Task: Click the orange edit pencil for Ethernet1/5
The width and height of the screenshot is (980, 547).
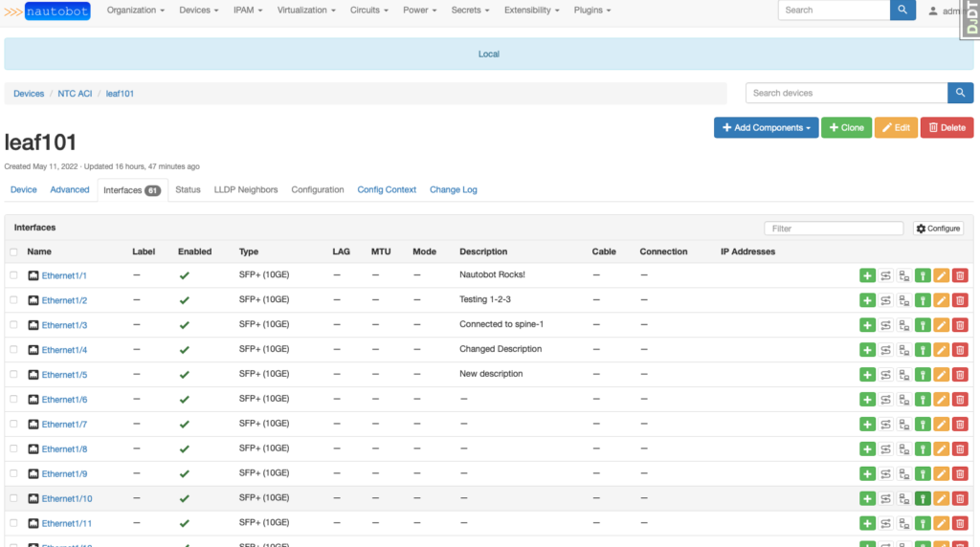Action: coord(942,375)
